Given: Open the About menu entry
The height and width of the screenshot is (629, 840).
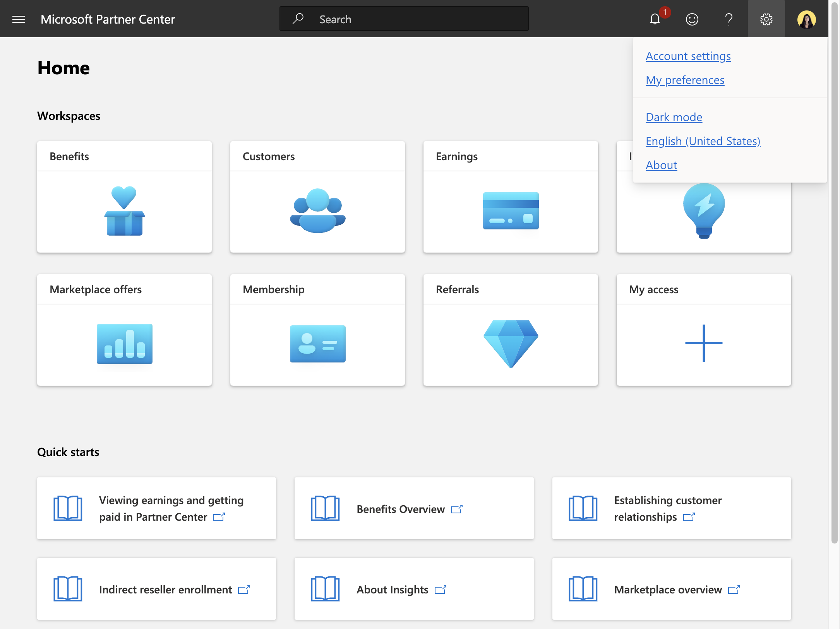Looking at the screenshot, I should click(662, 165).
